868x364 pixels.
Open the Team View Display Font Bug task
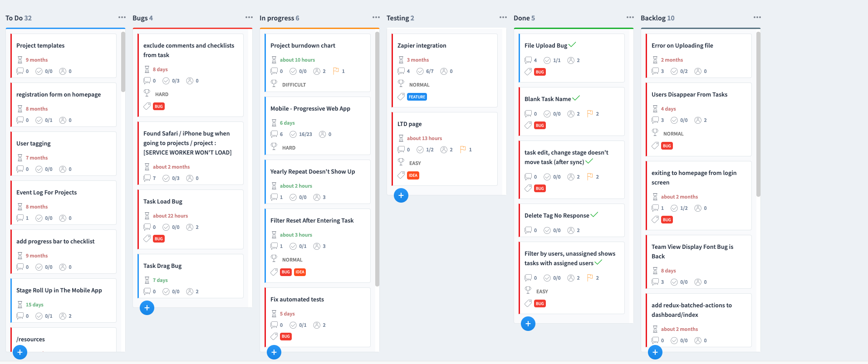click(x=699, y=262)
